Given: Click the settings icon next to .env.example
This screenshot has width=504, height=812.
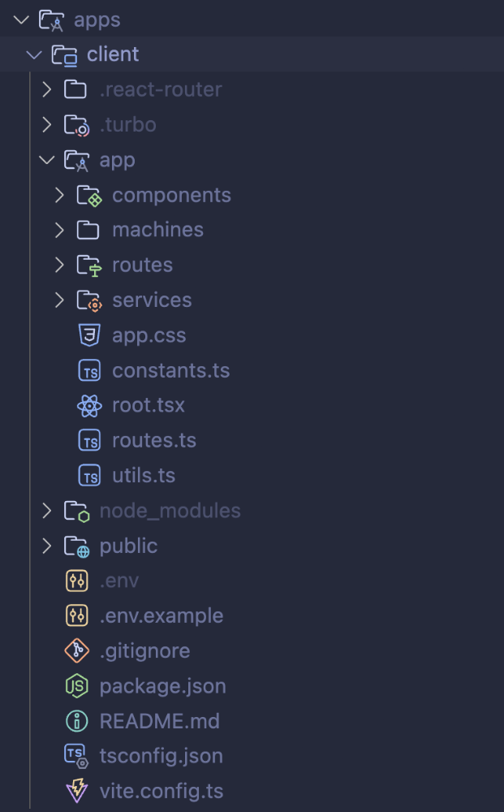Looking at the screenshot, I should (76, 615).
